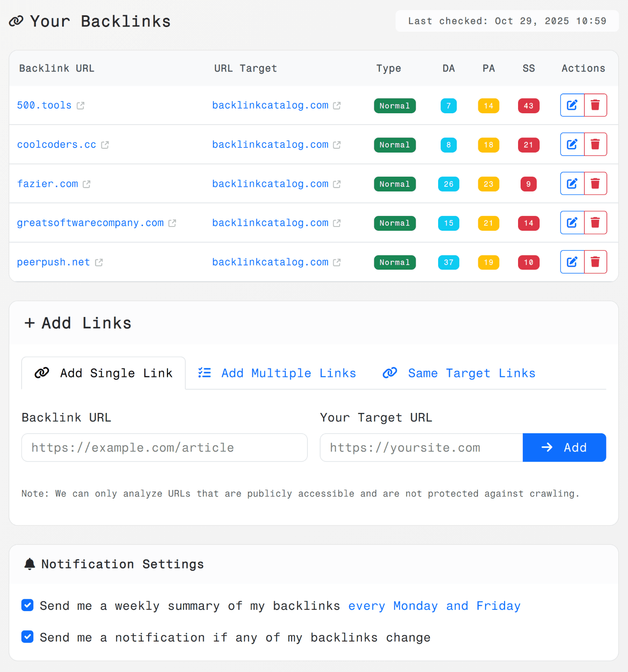Open the 500.tools backlink URL

click(x=44, y=105)
